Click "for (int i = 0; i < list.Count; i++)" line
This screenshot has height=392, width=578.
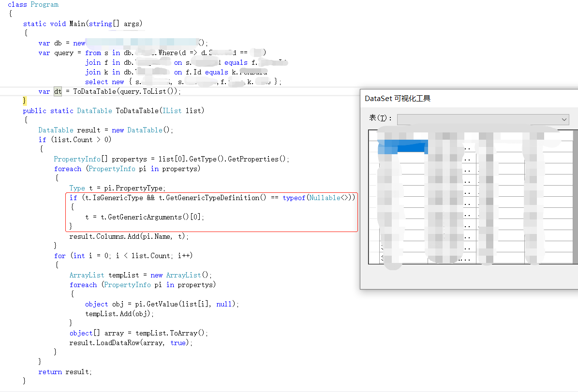(x=123, y=256)
